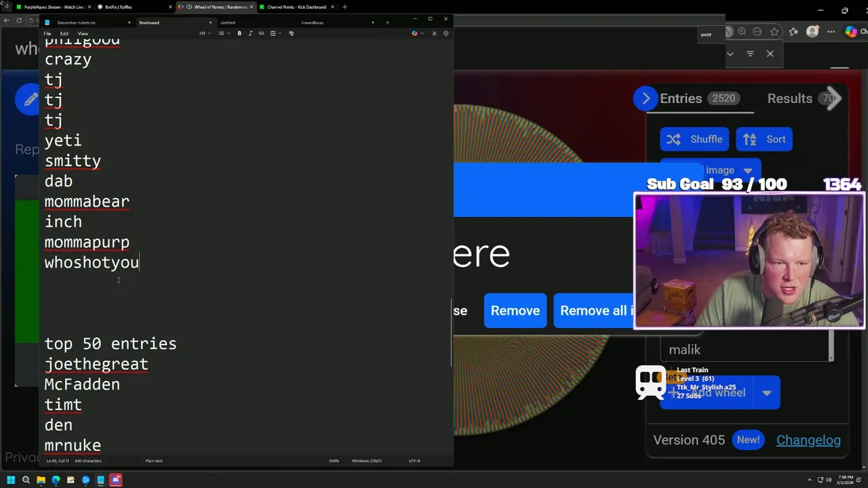Clear formatting in Notepad toolbar
868x488 pixels.
(x=291, y=33)
